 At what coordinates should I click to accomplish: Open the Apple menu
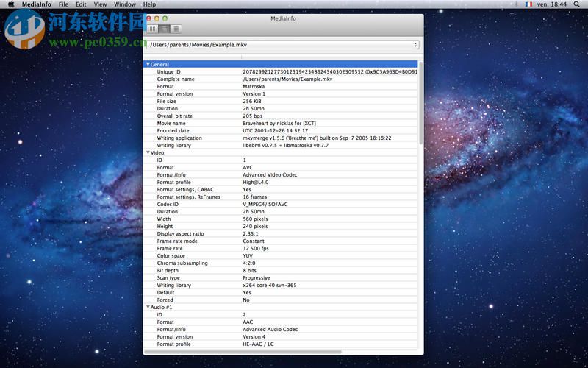tap(11, 4)
